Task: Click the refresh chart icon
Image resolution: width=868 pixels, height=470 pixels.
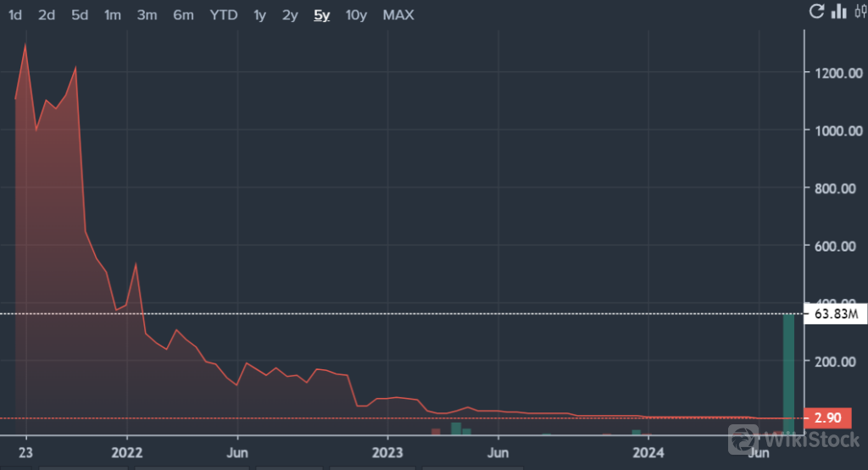Action: pos(817,11)
